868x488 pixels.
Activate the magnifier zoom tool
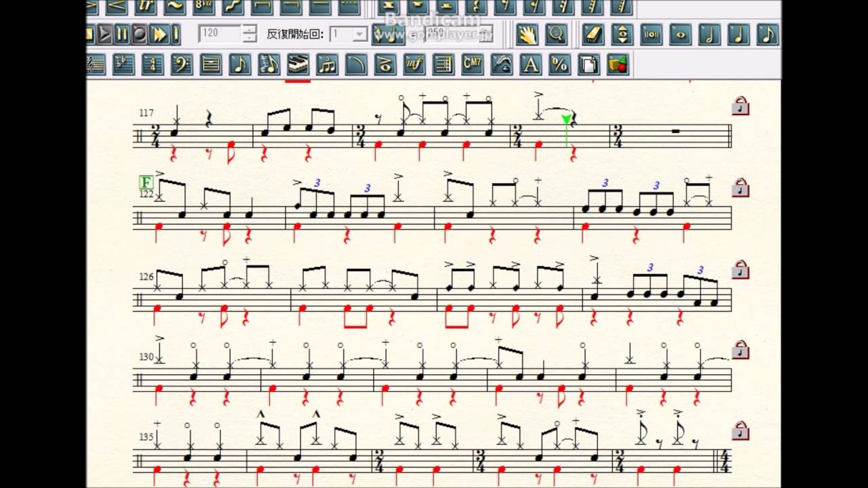coord(555,34)
